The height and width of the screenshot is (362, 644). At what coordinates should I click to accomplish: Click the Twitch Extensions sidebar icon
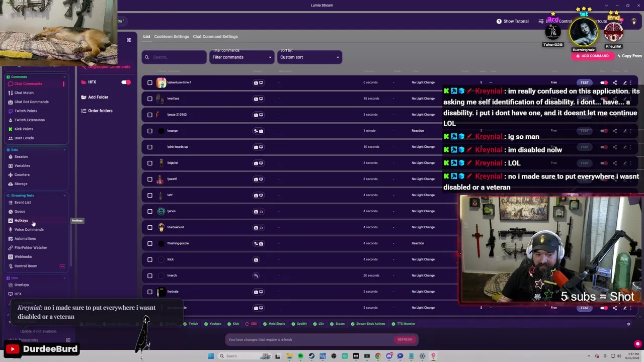click(x=10, y=120)
